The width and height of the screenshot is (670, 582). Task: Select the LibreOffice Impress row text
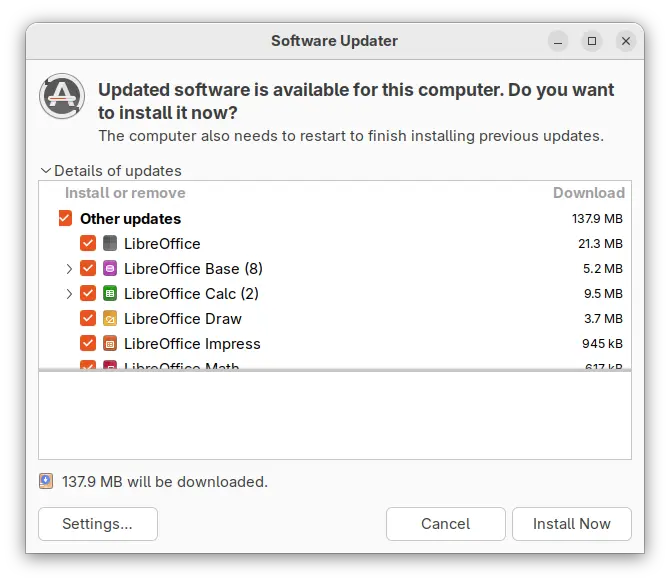pos(192,344)
